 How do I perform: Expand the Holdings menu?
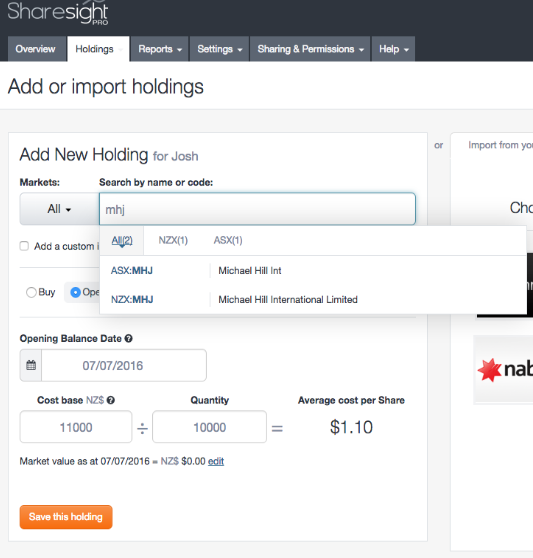(98, 49)
